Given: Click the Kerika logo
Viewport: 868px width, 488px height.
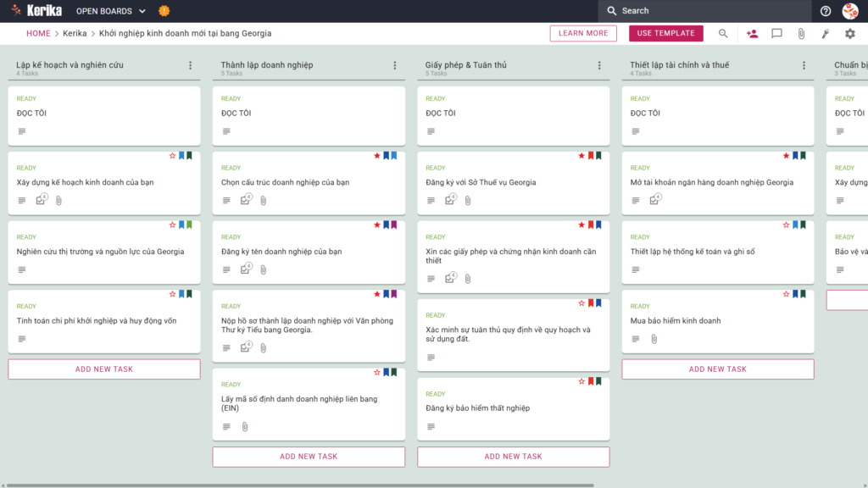Looking at the screenshot, I should 37,10.
